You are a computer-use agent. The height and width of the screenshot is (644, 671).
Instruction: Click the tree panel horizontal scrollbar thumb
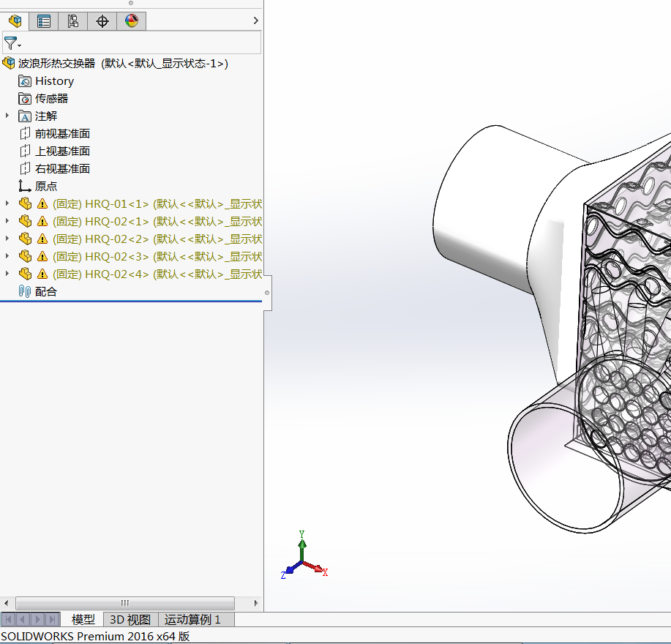[124, 603]
